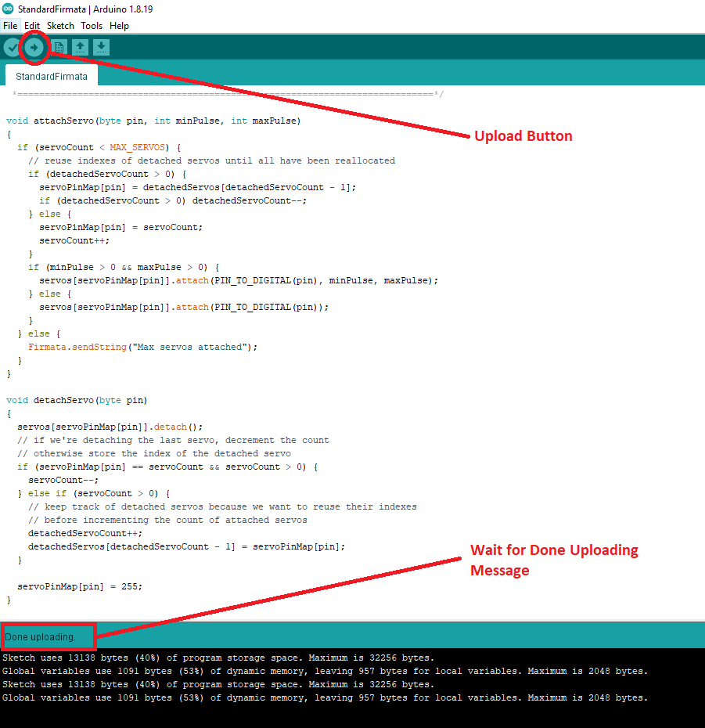The width and height of the screenshot is (705, 728).
Task: Open the Help menu
Action: (x=119, y=26)
